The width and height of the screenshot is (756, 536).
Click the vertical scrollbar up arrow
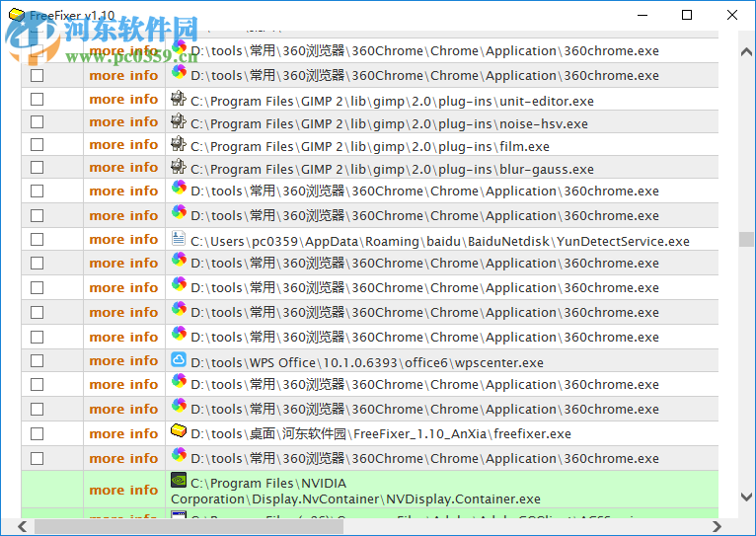click(x=746, y=51)
